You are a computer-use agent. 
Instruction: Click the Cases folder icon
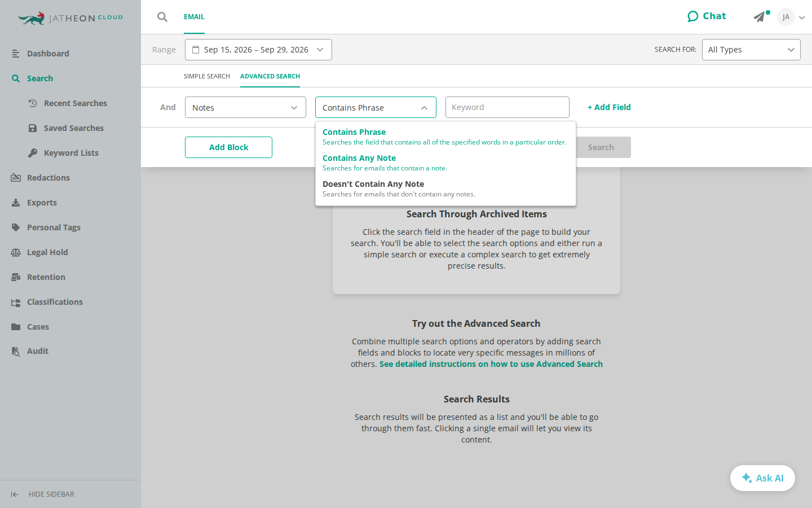(x=16, y=327)
